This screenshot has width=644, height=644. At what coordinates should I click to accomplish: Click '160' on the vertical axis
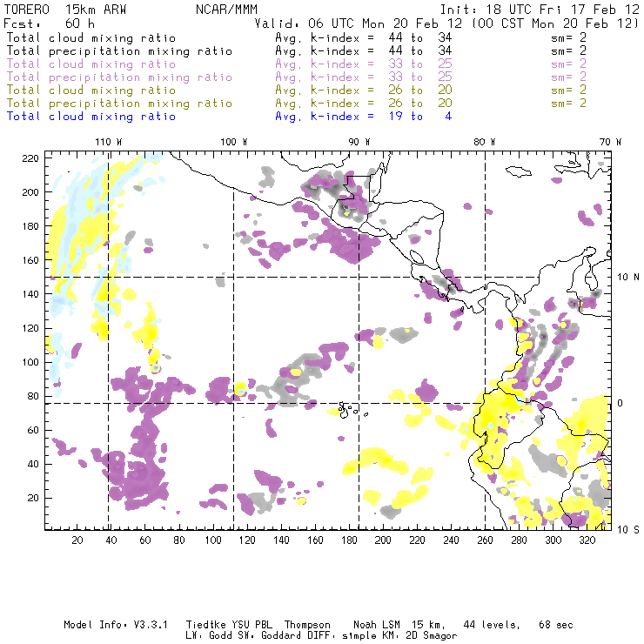(x=30, y=260)
